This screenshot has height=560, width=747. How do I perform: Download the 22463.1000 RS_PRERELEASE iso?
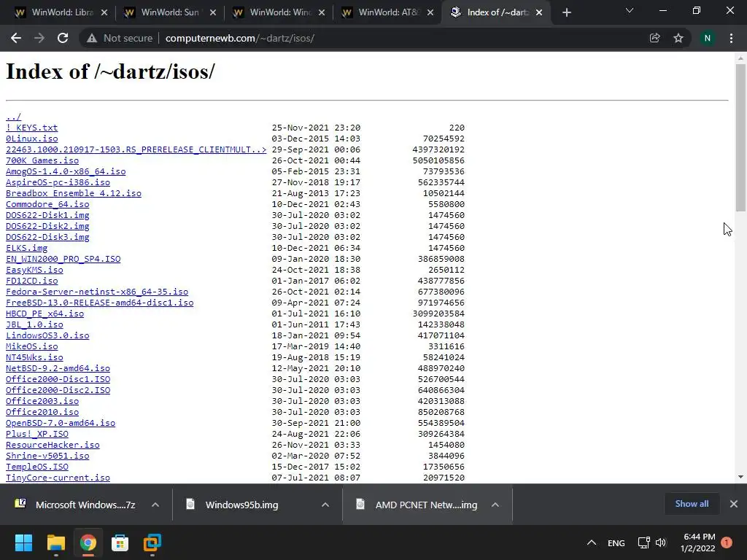136,149
